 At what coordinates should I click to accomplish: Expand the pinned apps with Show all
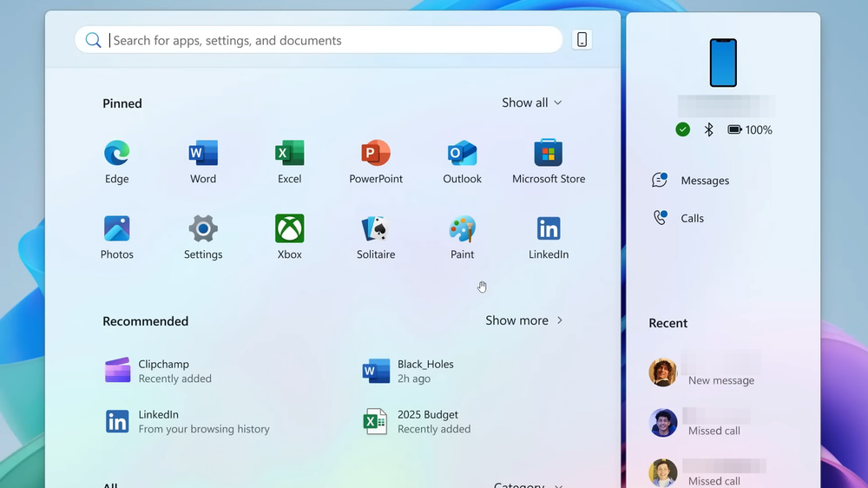[531, 102]
